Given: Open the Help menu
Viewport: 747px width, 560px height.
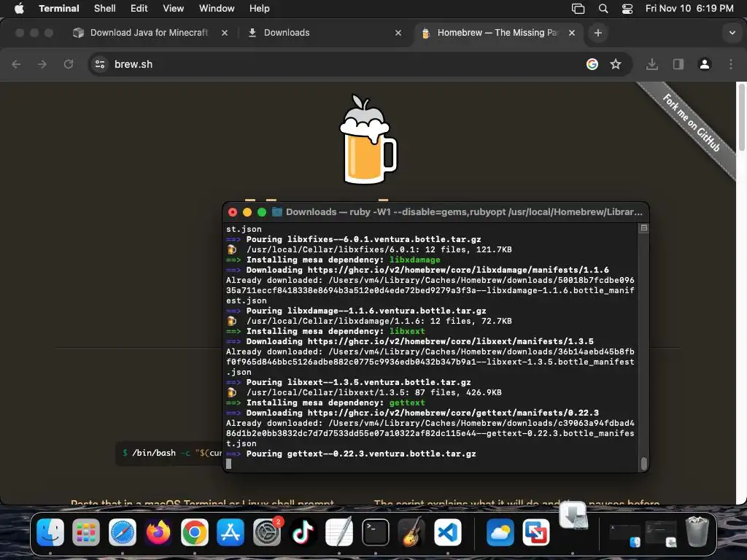Looking at the screenshot, I should [x=259, y=8].
